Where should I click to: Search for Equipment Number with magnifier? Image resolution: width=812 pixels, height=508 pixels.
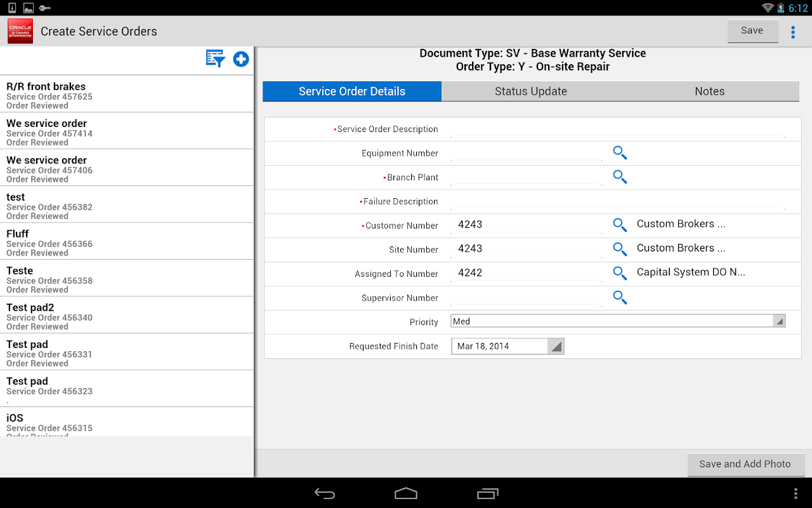coord(620,153)
